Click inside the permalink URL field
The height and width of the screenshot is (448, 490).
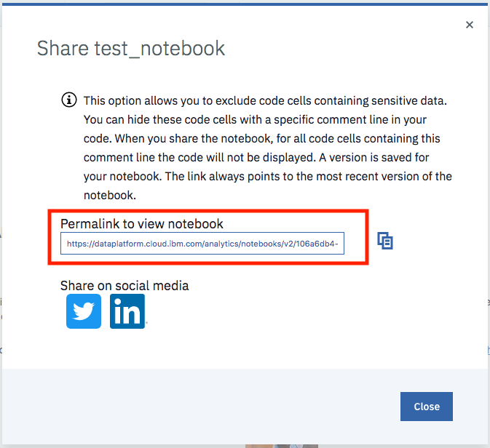(x=202, y=244)
